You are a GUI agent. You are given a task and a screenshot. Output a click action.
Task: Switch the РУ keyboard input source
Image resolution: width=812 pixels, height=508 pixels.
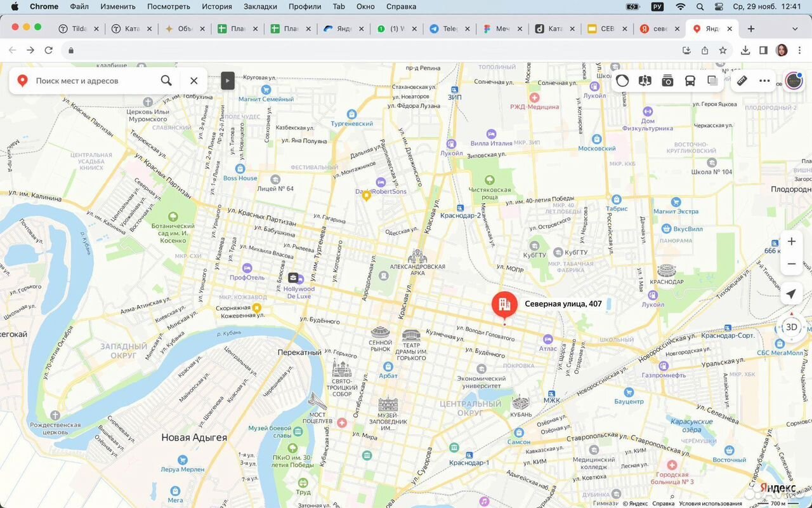657,6
